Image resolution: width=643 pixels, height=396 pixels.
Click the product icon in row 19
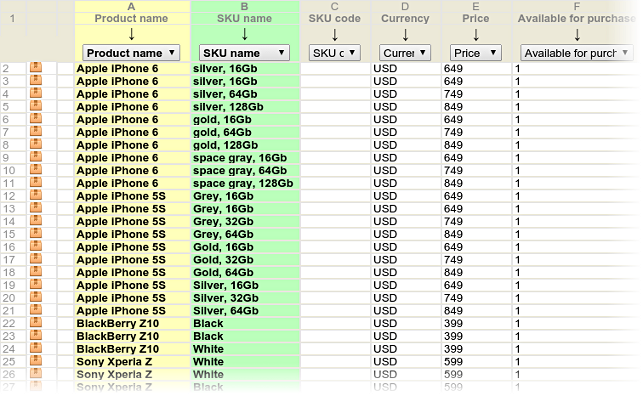pyautogui.click(x=36, y=284)
